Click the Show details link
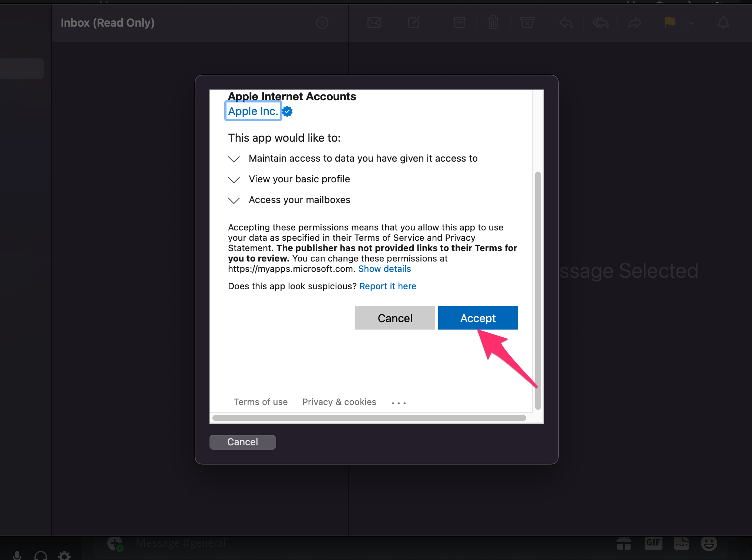This screenshot has height=560, width=752. coord(385,269)
